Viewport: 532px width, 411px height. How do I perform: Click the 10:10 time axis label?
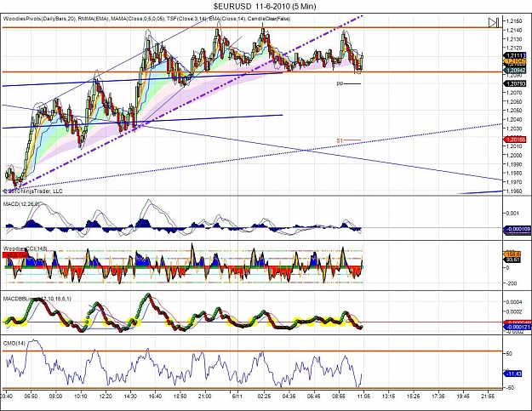[x=80, y=396]
